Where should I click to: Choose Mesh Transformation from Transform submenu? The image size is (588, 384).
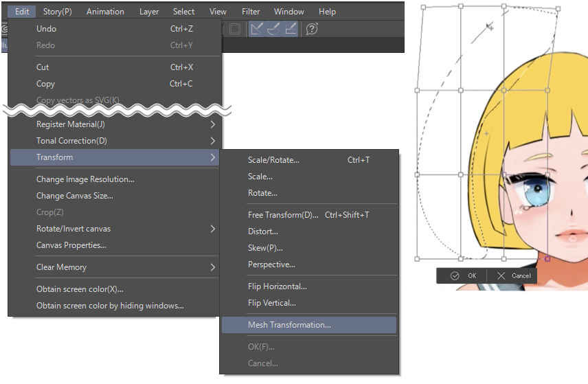(x=289, y=325)
